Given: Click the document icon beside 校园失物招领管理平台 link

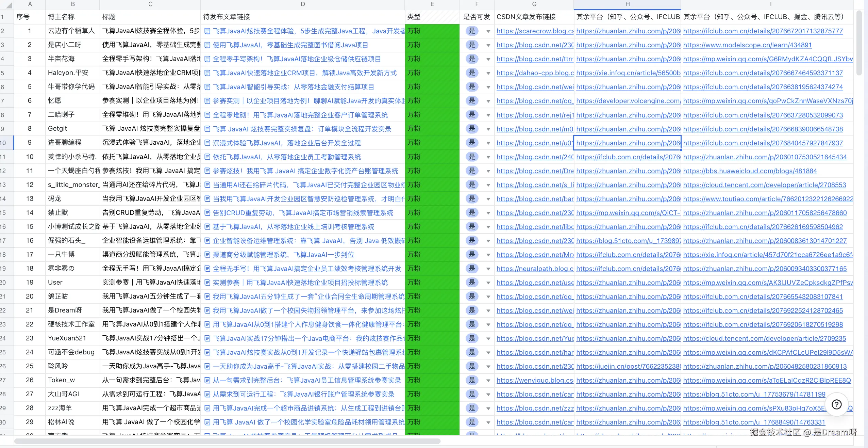Looking at the screenshot, I should pyautogui.click(x=207, y=310).
